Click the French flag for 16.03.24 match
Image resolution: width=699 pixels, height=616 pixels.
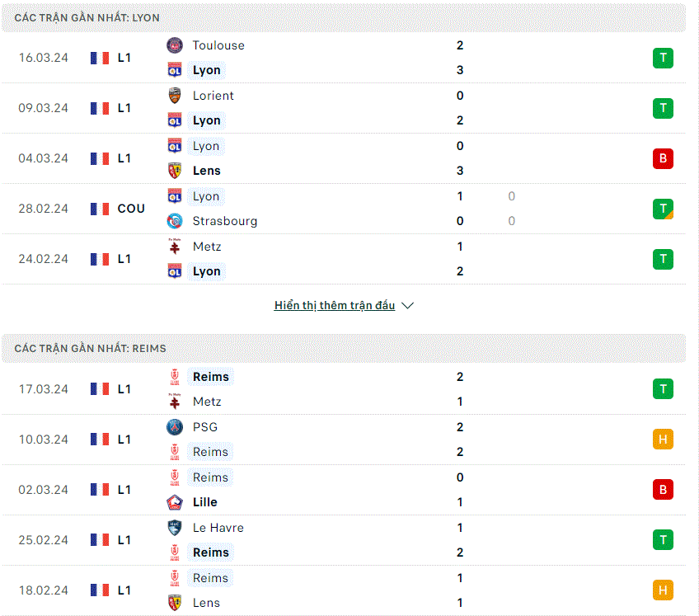click(x=100, y=58)
